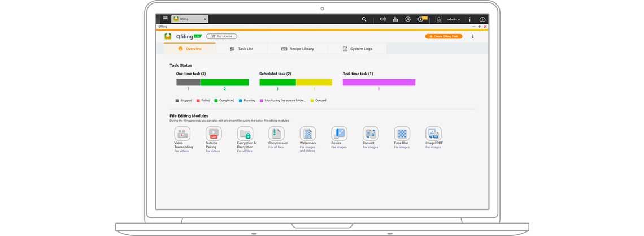
Task: Click the Face Blur module icon
Action: pos(402,134)
